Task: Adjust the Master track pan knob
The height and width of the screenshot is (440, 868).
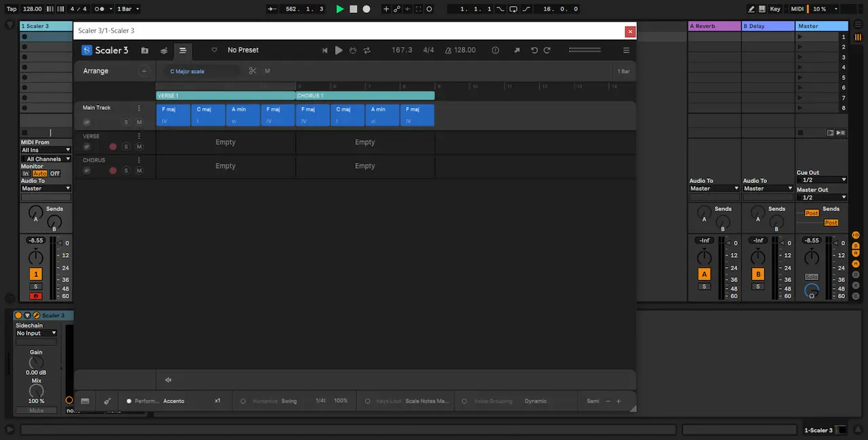Action: pos(812,258)
